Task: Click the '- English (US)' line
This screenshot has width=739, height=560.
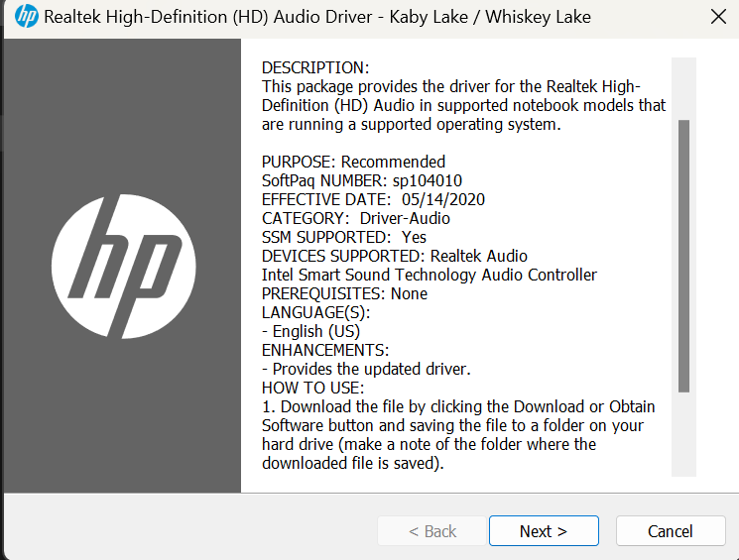Action: (311, 332)
